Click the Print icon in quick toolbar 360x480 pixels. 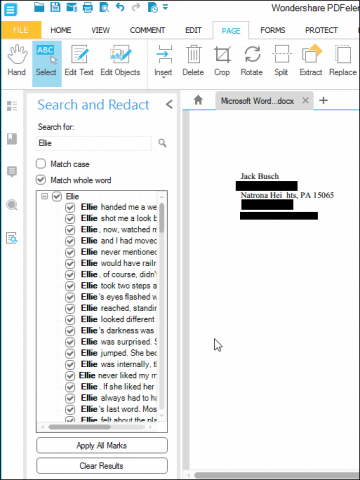click(x=88, y=7)
